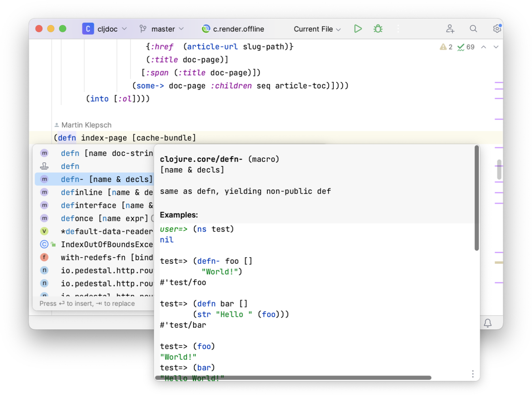Image resolution: width=532 pixels, height=395 pixels.
Task: Click the (into [:ol]) code line
Action: tap(118, 99)
